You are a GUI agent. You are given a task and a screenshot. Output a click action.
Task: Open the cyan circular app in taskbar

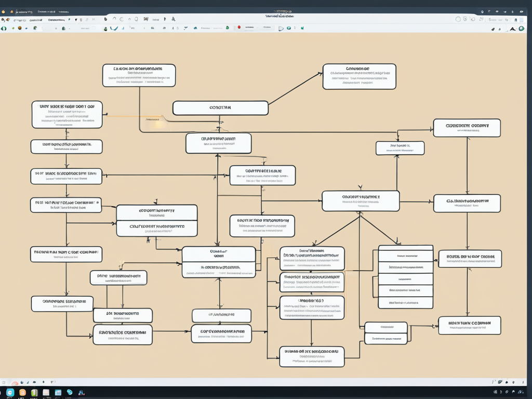10,392
